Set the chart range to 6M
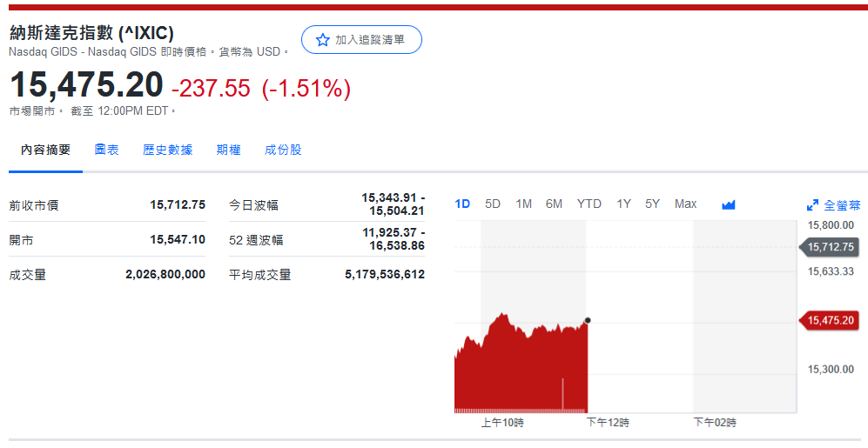 pos(554,204)
